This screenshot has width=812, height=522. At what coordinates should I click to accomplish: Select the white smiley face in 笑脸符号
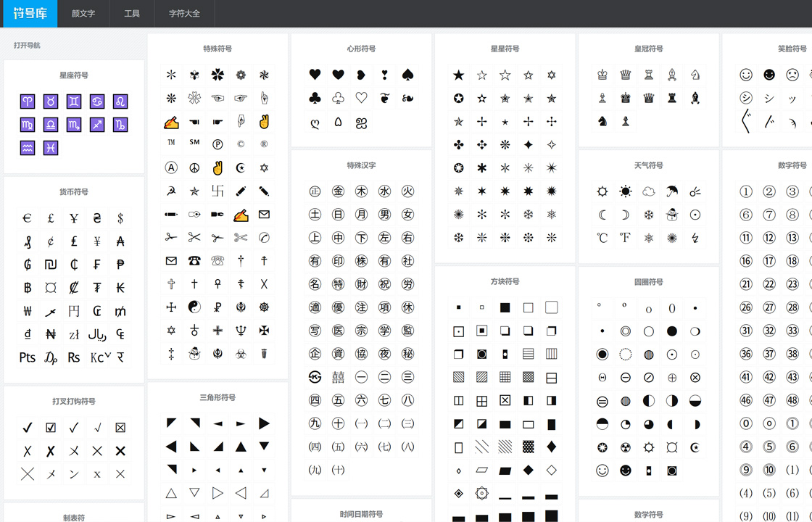tap(746, 75)
